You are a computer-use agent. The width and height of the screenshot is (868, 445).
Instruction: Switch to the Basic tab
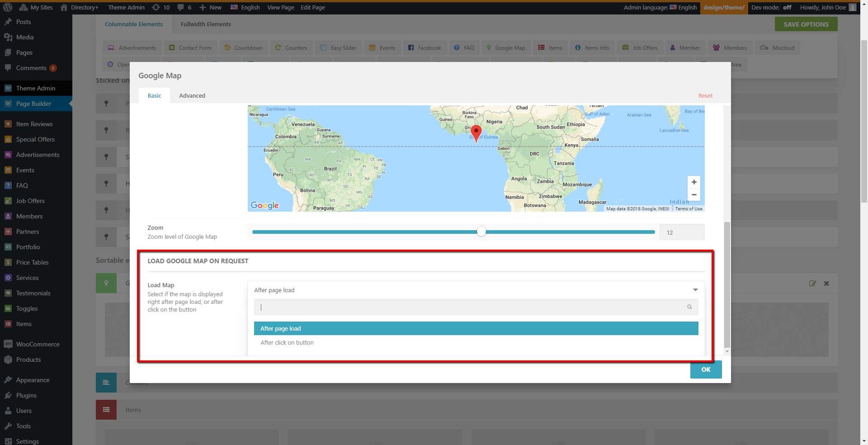click(154, 95)
